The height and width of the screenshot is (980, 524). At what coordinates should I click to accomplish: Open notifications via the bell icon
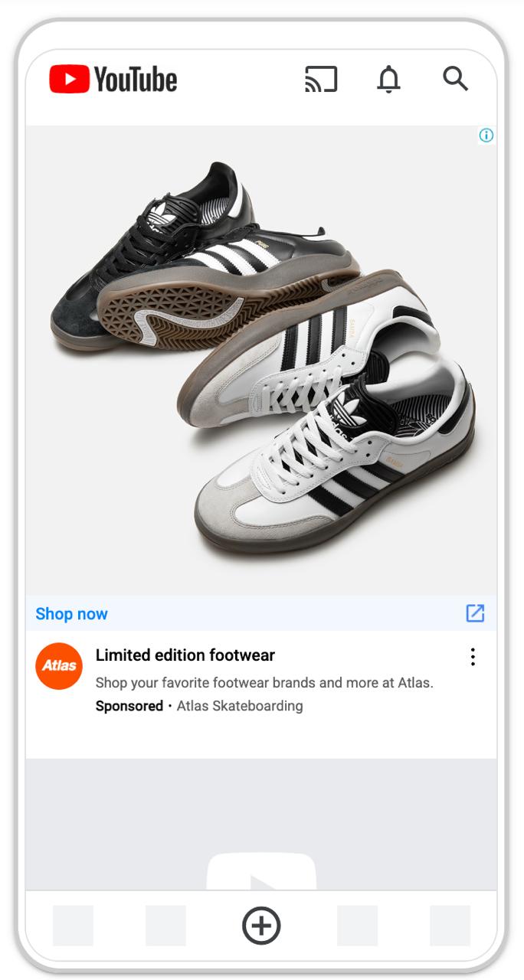coord(388,79)
